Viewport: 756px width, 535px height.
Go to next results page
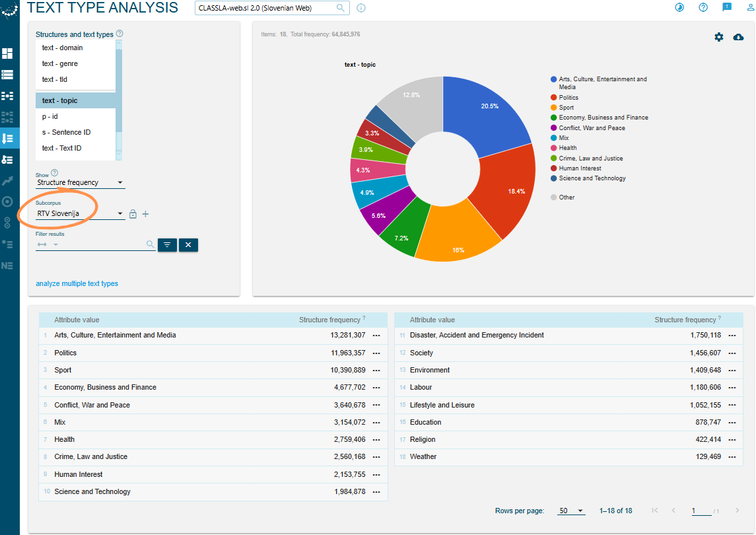(x=737, y=511)
